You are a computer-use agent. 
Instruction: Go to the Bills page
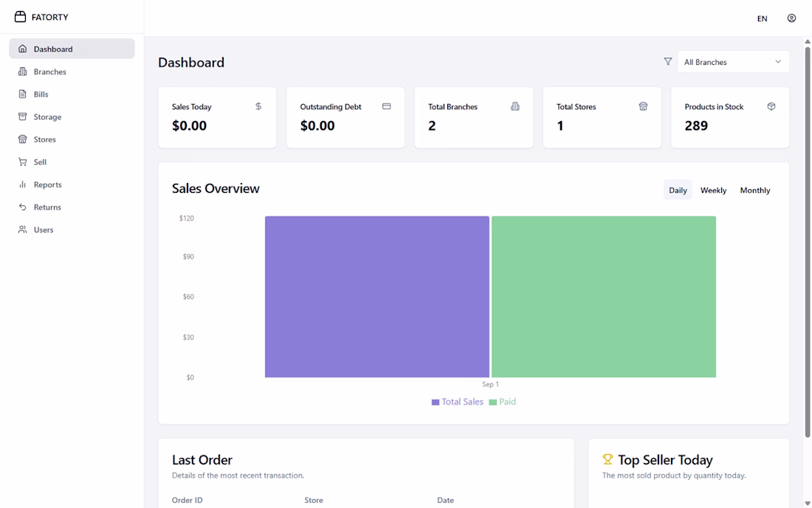tap(72, 94)
